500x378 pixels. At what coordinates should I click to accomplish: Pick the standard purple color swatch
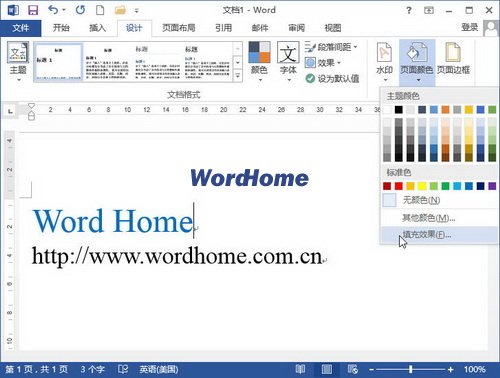492,186
